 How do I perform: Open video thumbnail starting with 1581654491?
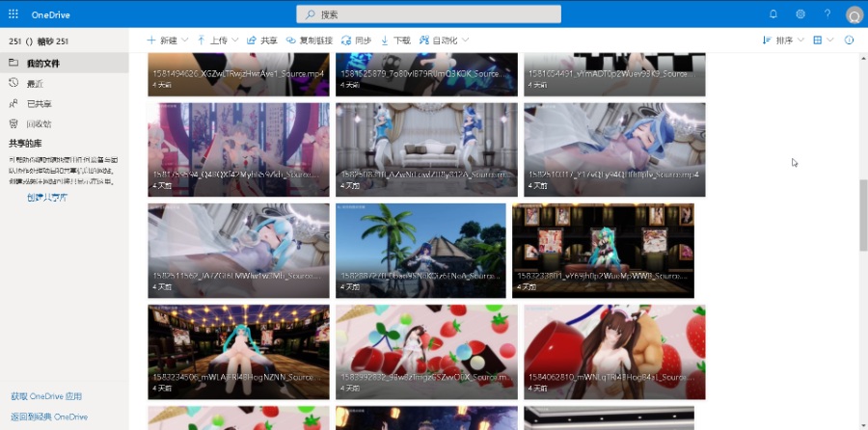[x=614, y=74]
